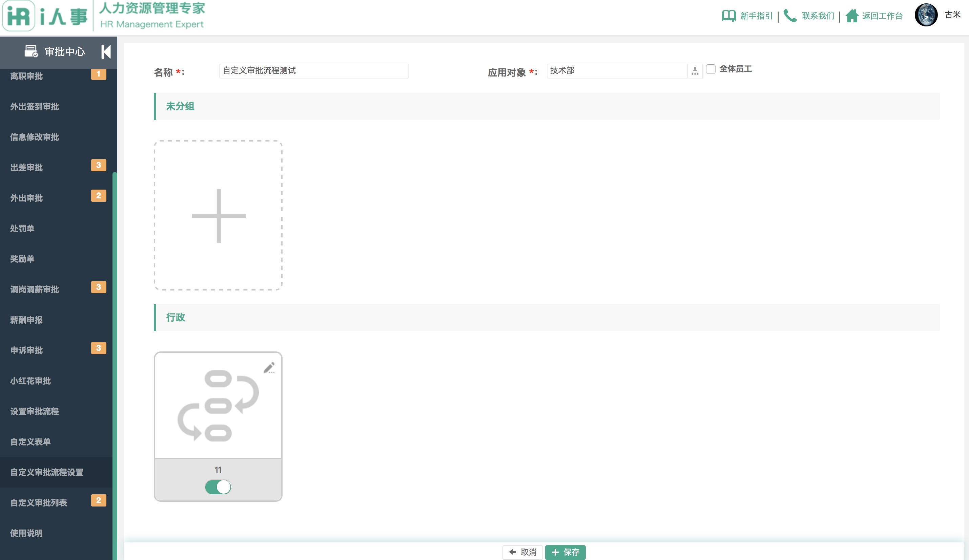Click the 审批中心 header icon
The width and height of the screenshot is (969, 560).
(x=31, y=51)
